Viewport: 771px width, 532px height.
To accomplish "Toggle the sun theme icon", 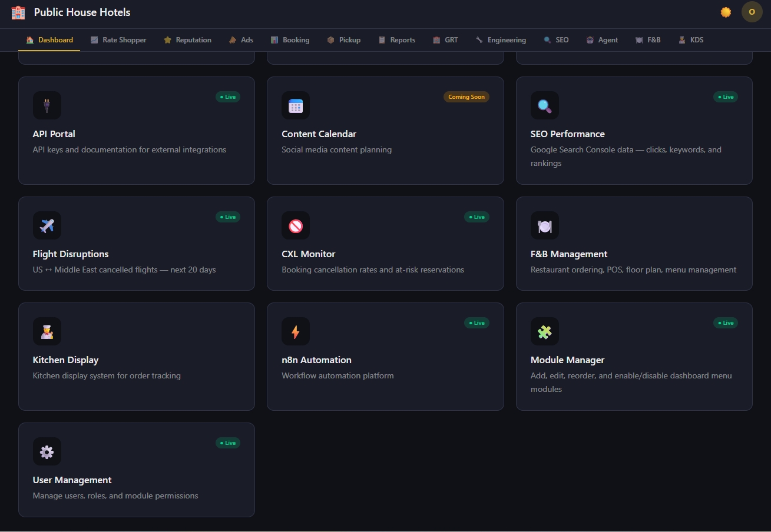I will coord(726,12).
